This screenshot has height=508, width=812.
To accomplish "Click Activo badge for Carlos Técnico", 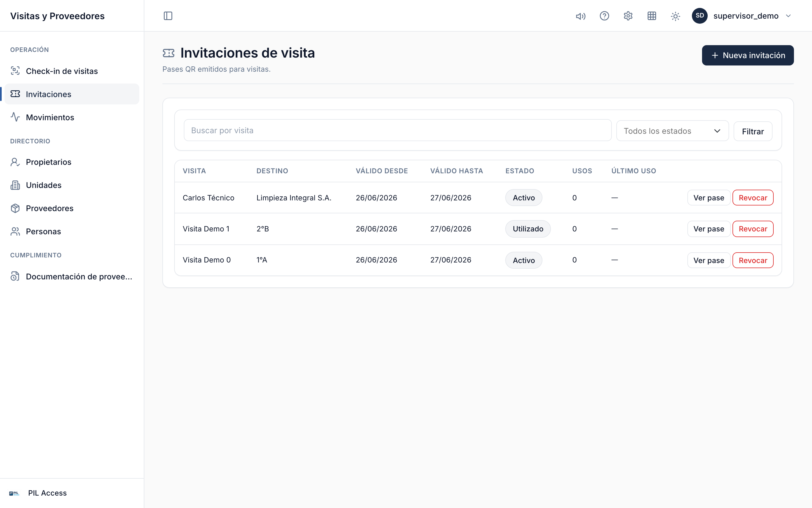I will [x=524, y=198].
